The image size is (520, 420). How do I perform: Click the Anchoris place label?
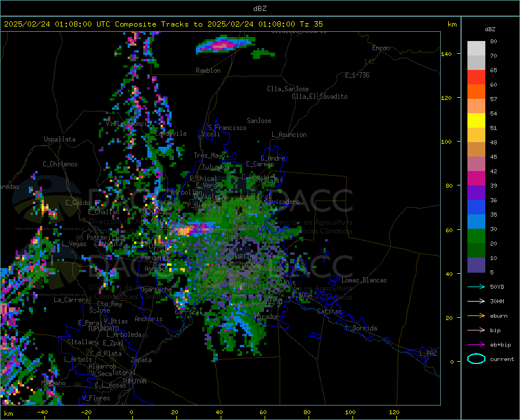tap(148, 319)
